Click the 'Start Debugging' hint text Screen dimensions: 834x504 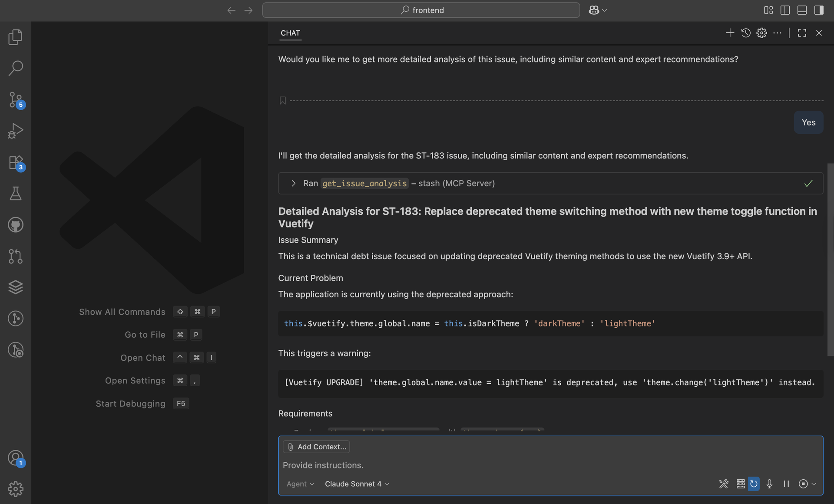coord(130,403)
